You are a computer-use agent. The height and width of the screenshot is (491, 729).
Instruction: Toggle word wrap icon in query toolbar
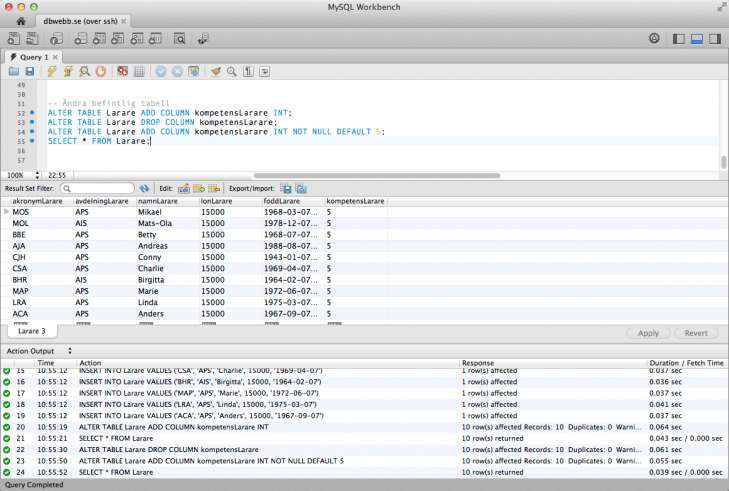265,71
